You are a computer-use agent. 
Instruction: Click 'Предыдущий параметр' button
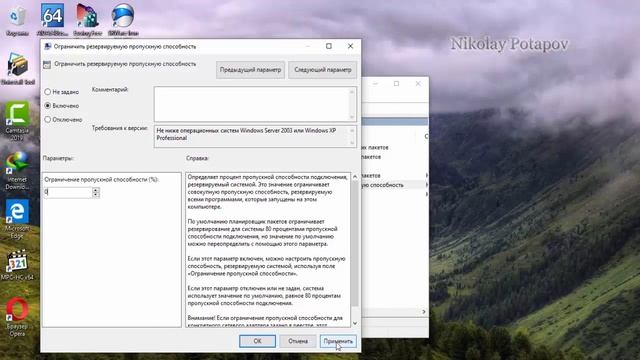pyautogui.click(x=250, y=70)
